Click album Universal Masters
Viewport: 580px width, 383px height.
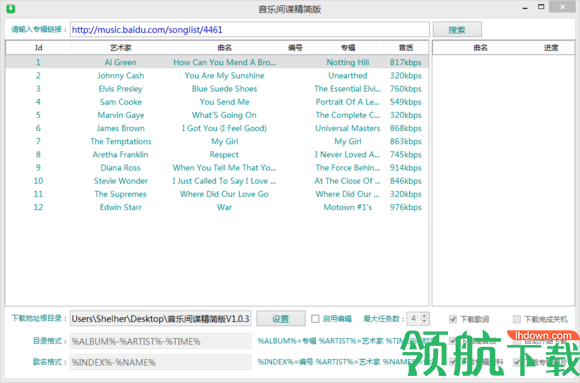click(348, 128)
